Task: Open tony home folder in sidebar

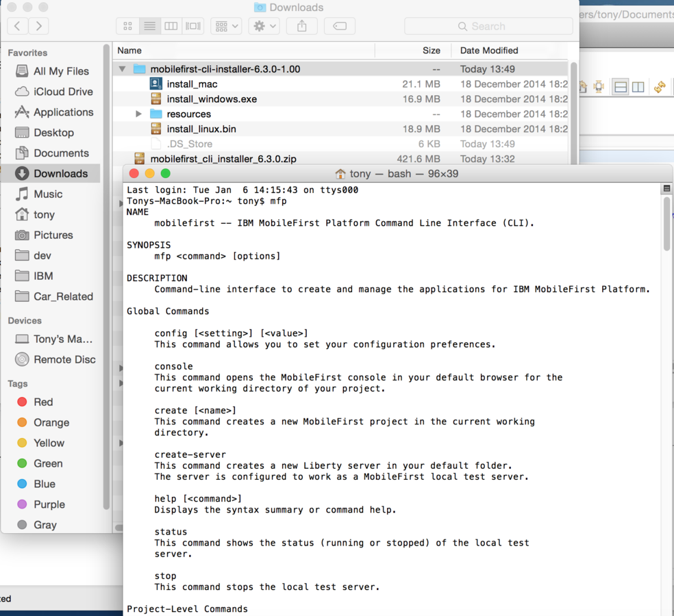Action: tap(35, 214)
